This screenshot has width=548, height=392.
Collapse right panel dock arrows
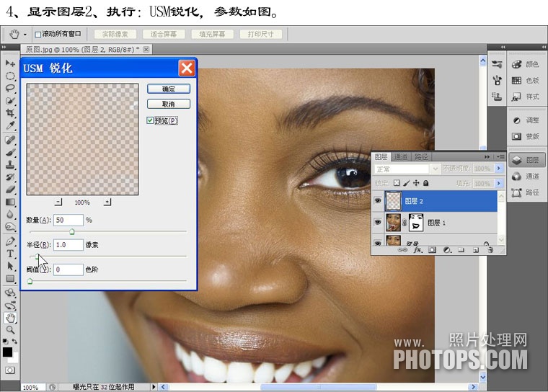tap(544, 47)
